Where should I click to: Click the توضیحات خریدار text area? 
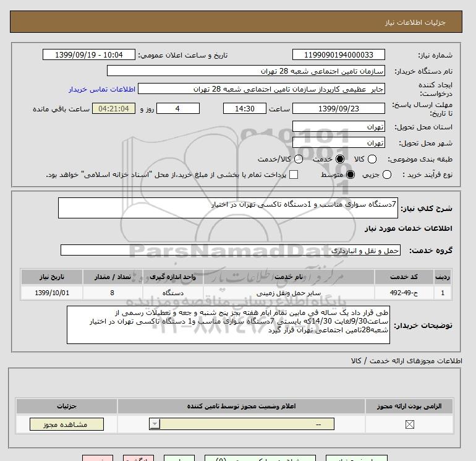click(x=228, y=325)
